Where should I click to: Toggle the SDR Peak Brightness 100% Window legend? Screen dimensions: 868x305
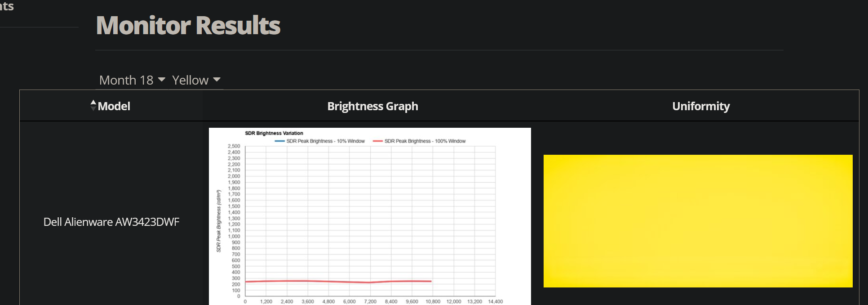[419, 141]
